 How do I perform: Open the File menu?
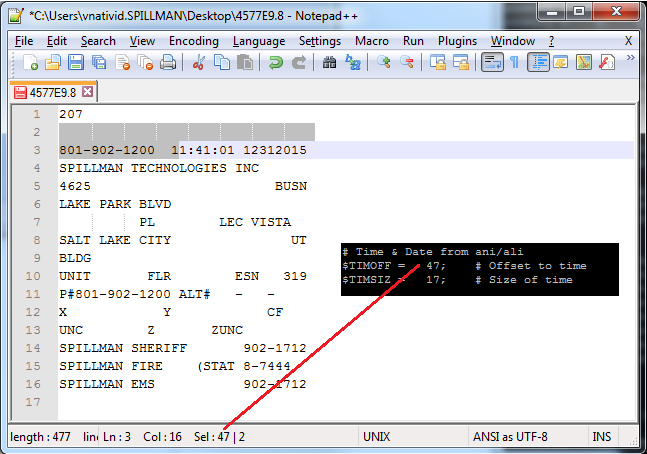click(24, 41)
